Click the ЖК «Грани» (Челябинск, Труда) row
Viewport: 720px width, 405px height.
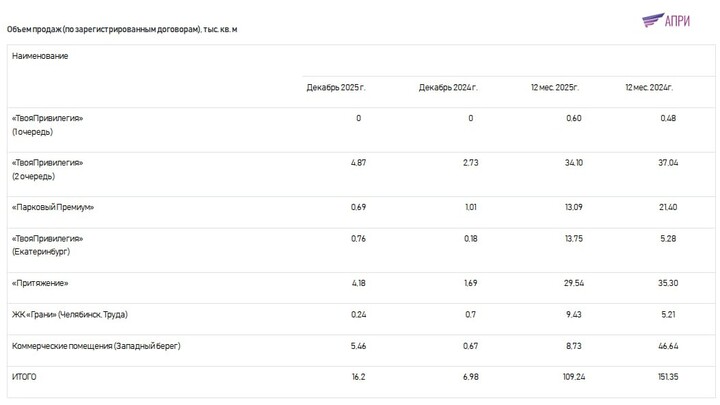click(x=70, y=315)
